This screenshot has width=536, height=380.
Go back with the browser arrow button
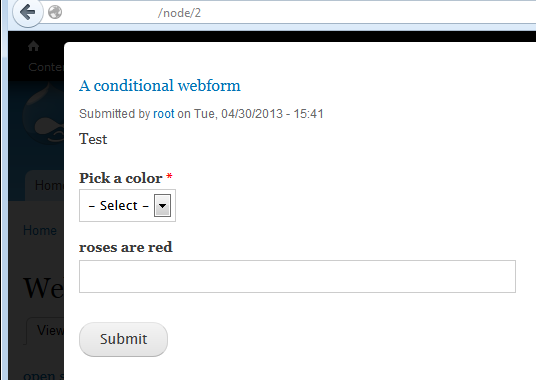pyautogui.click(x=28, y=13)
